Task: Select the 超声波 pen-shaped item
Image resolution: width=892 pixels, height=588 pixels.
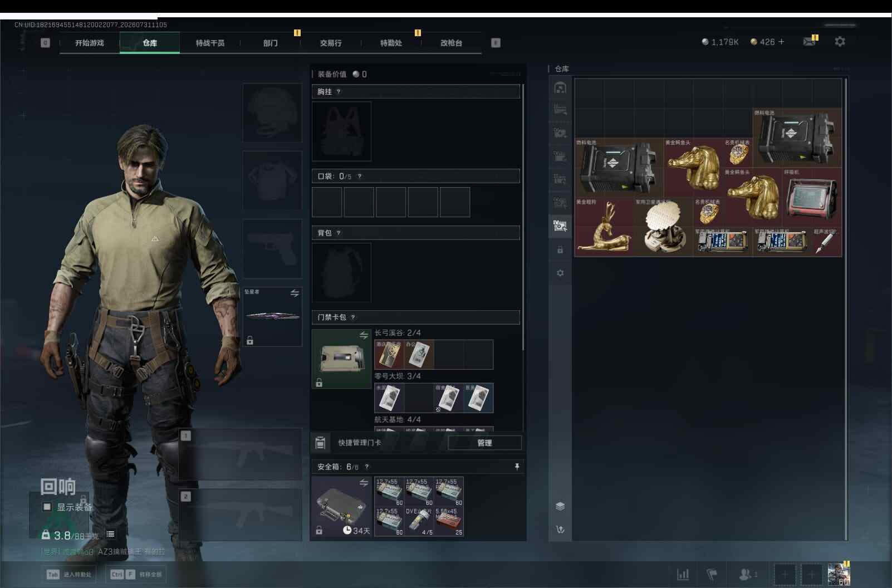Action: coord(827,242)
